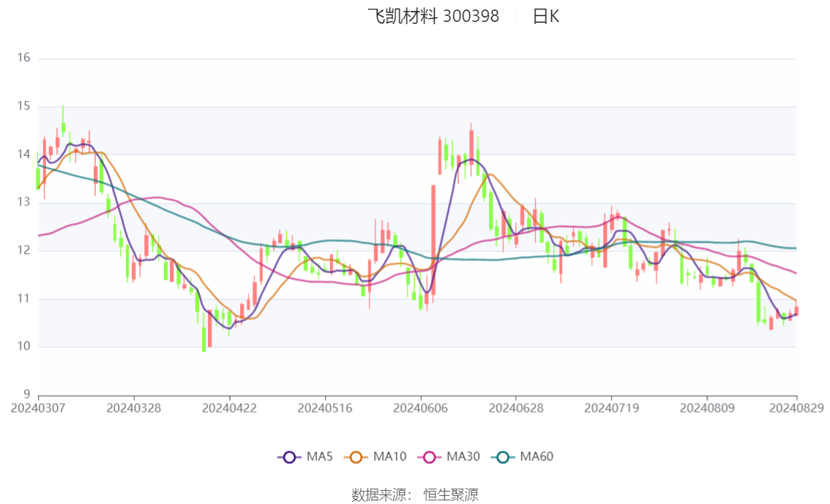This screenshot has height=504, width=830.
Task: Click the y-axis value 11
Action: pos(24,298)
